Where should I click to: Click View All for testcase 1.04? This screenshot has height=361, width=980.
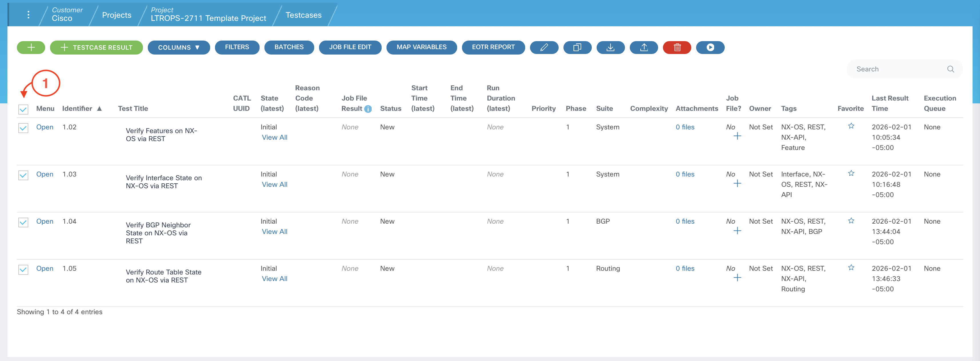[274, 231]
